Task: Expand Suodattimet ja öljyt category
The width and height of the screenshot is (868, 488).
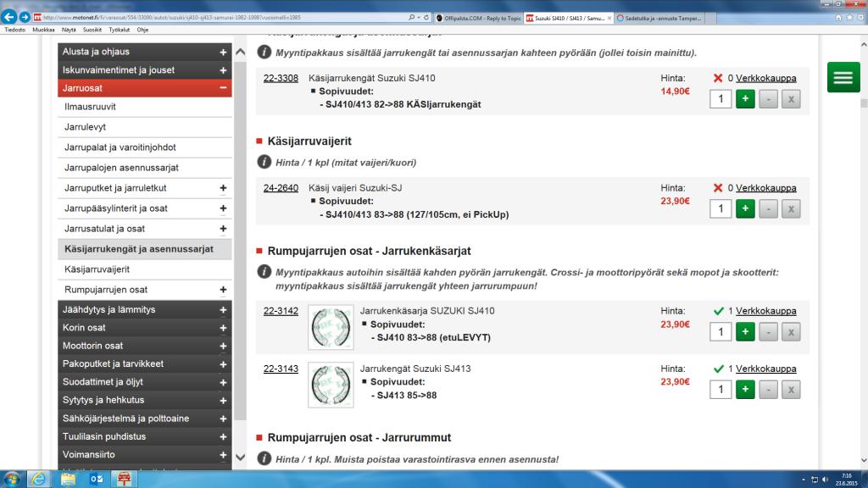Action: (223, 382)
